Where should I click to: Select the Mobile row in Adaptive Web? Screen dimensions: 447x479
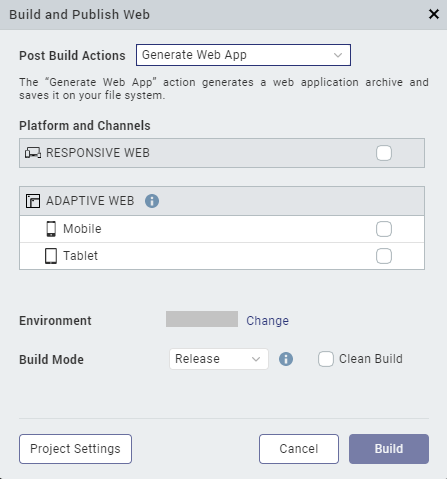tap(222, 229)
